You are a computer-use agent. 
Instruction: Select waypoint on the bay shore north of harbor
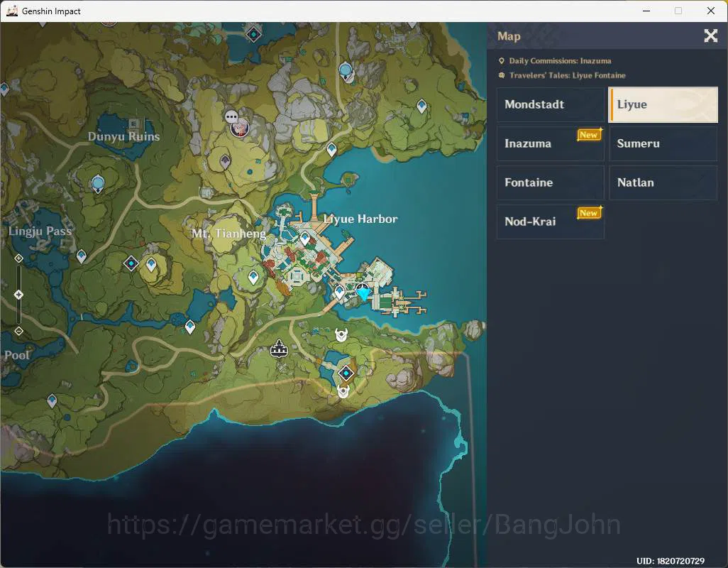coord(331,150)
